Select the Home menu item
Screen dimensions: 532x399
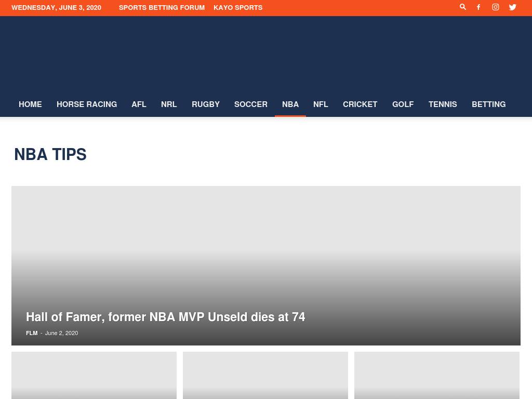30,104
